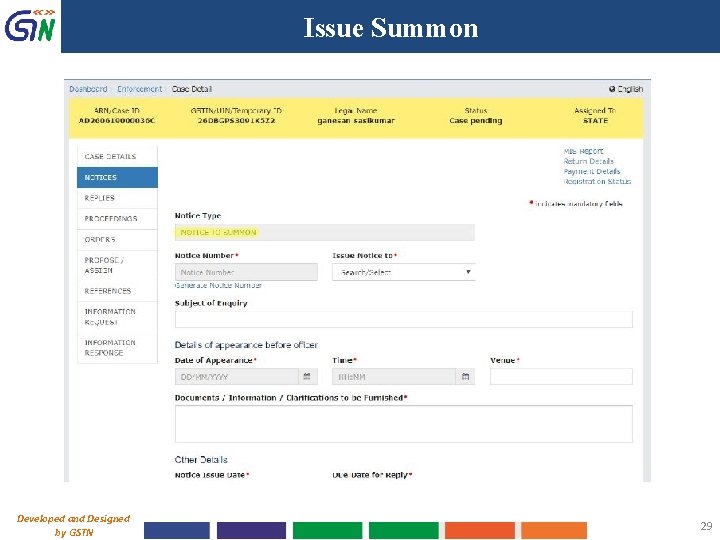Focus the Subject of Enquiry field

point(404,319)
